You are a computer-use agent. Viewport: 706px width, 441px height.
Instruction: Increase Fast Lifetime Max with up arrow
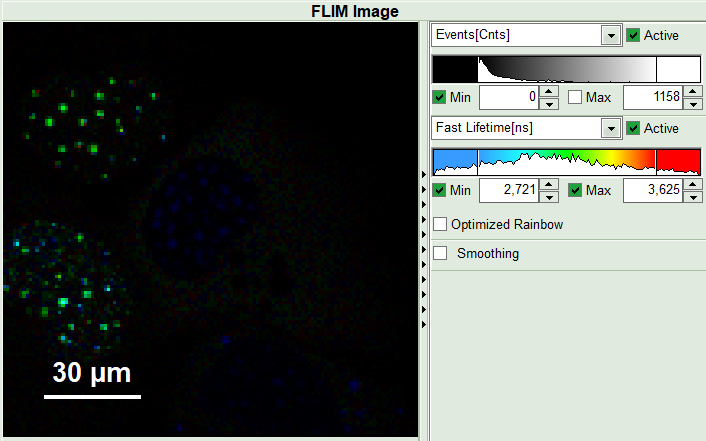click(x=693, y=185)
